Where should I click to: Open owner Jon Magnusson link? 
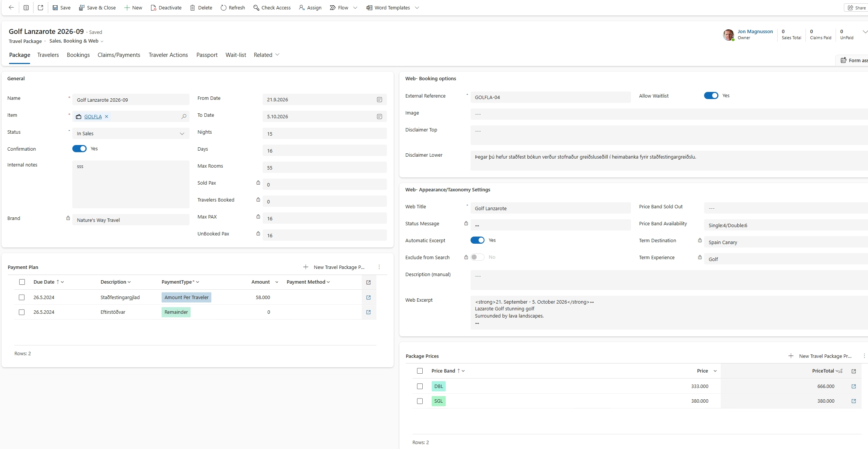755,32
